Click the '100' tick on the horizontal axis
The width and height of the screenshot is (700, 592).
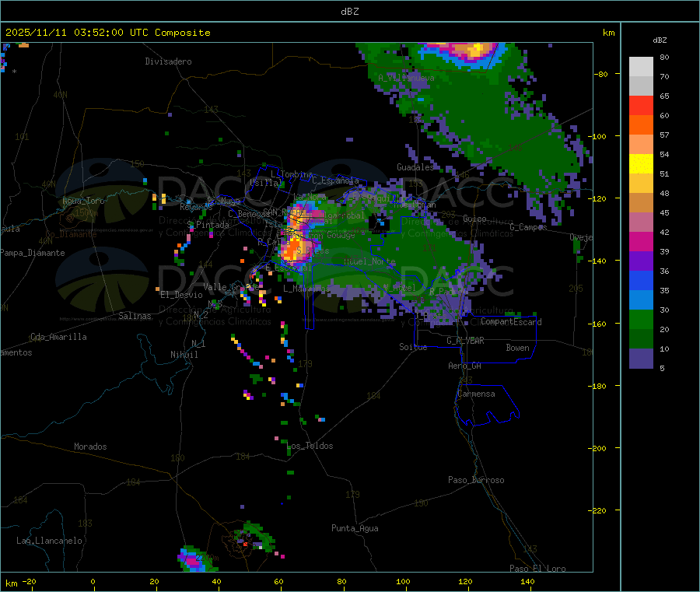[403, 581]
